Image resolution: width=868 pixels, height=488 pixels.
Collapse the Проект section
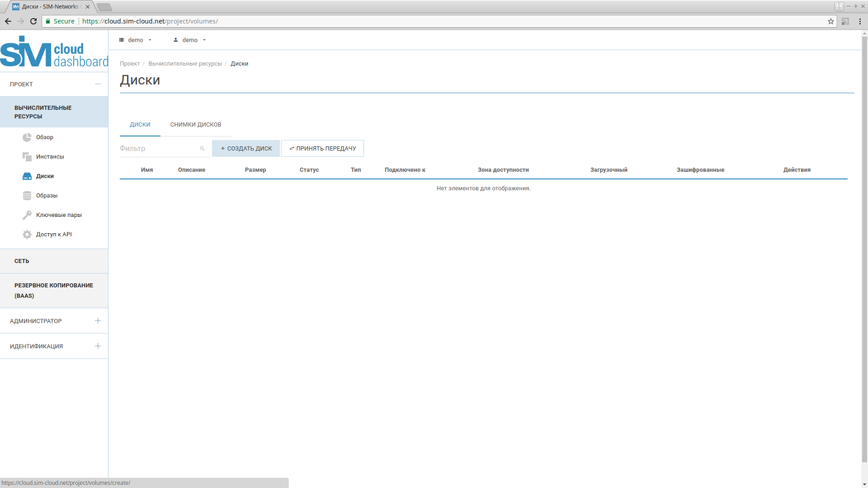[x=98, y=84]
